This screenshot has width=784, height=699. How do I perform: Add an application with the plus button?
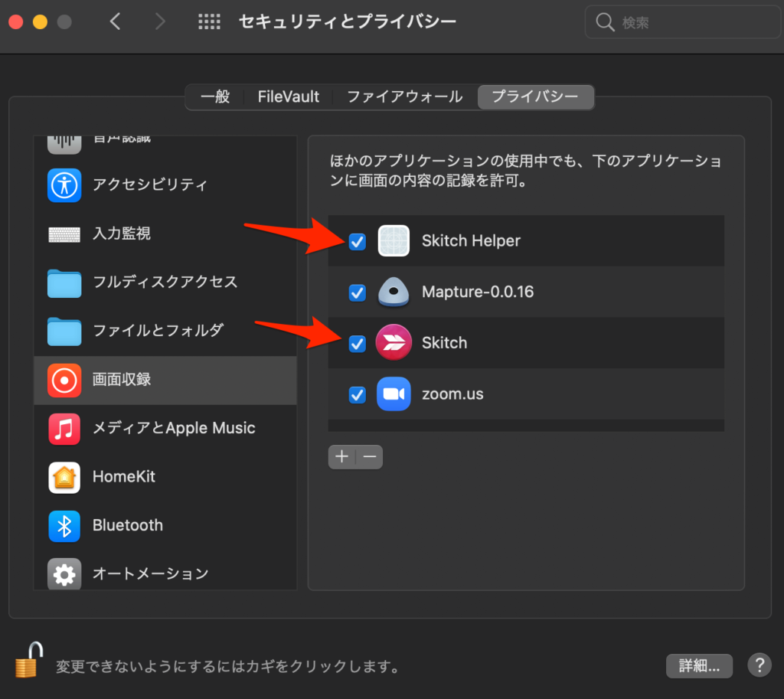(x=342, y=456)
